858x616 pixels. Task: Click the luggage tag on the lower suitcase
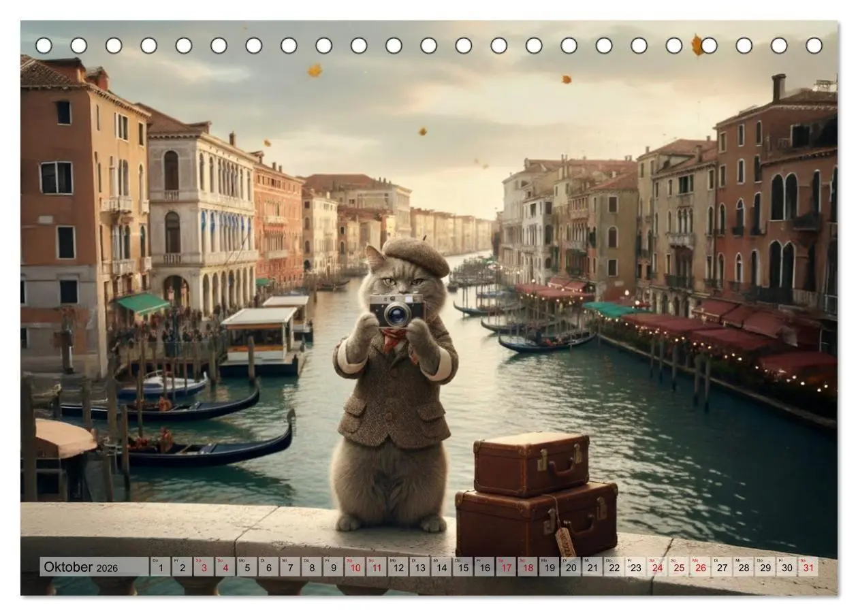click(565, 542)
